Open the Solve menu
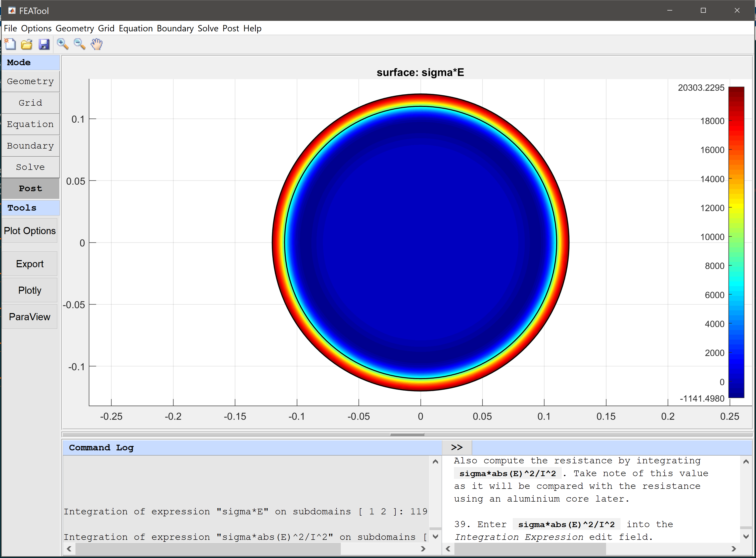 [208, 28]
